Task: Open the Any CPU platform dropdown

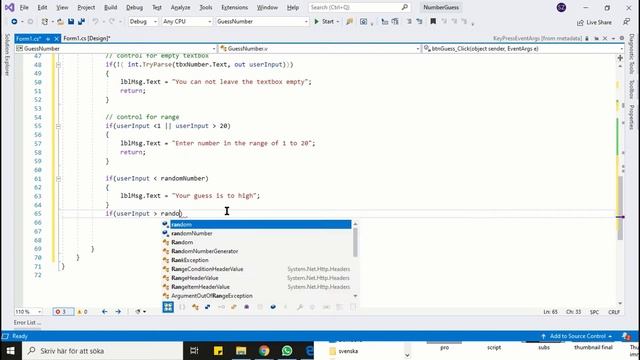Action: click(x=187, y=22)
